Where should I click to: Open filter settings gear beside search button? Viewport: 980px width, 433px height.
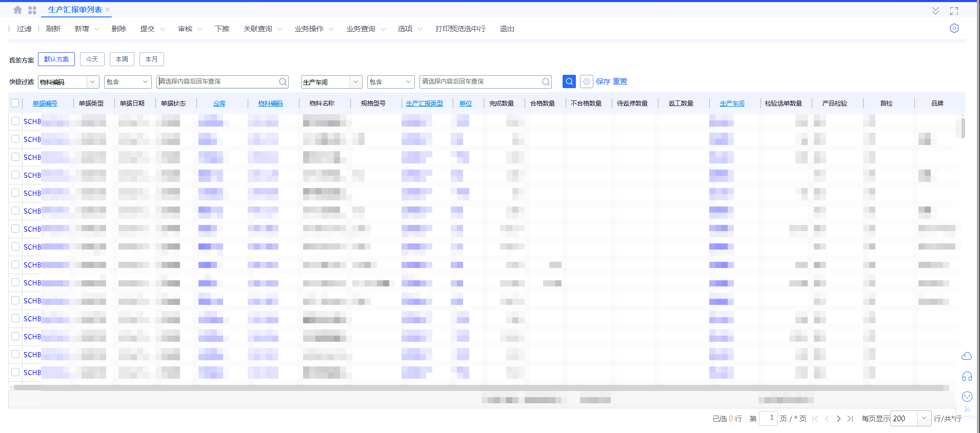pos(587,81)
